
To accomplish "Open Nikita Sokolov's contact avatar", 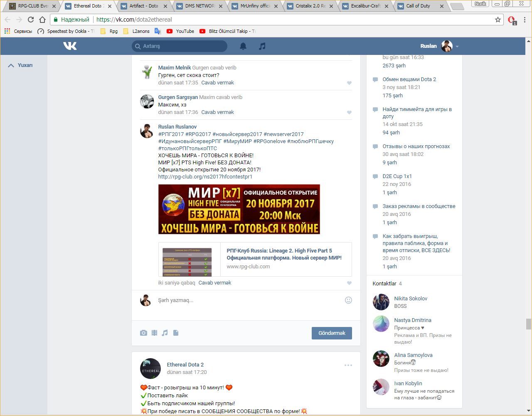I will (381, 302).
